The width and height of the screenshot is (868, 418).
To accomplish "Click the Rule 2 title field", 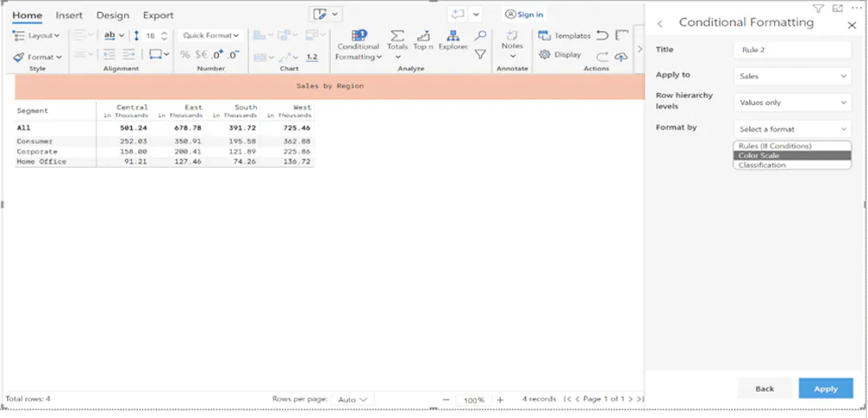I will [792, 50].
